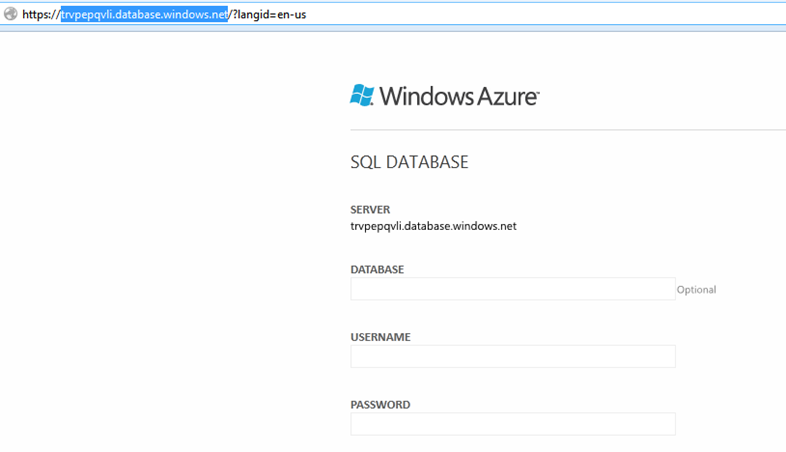
Task: Click the DATABASE field label
Action: pos(377,270)
